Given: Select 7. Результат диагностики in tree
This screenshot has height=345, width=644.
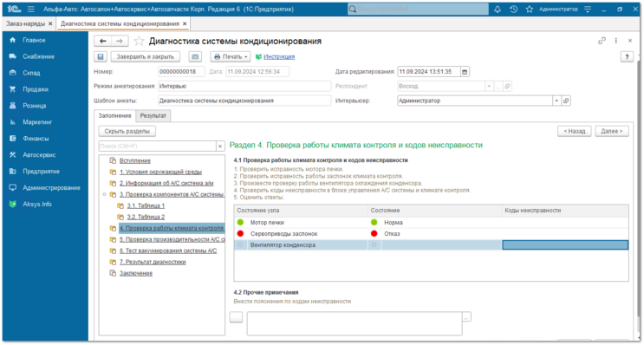Looking at the screenshot, I should coord(153,262).
